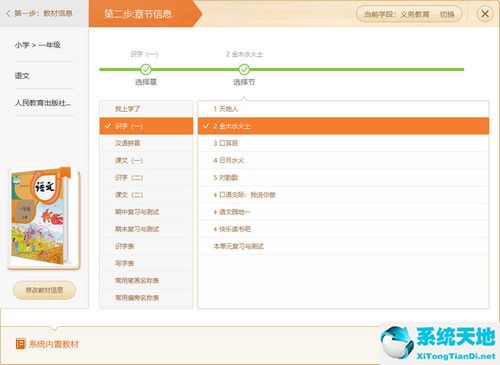
Task: Choose section 1 天地人
Action: [343, 109]
